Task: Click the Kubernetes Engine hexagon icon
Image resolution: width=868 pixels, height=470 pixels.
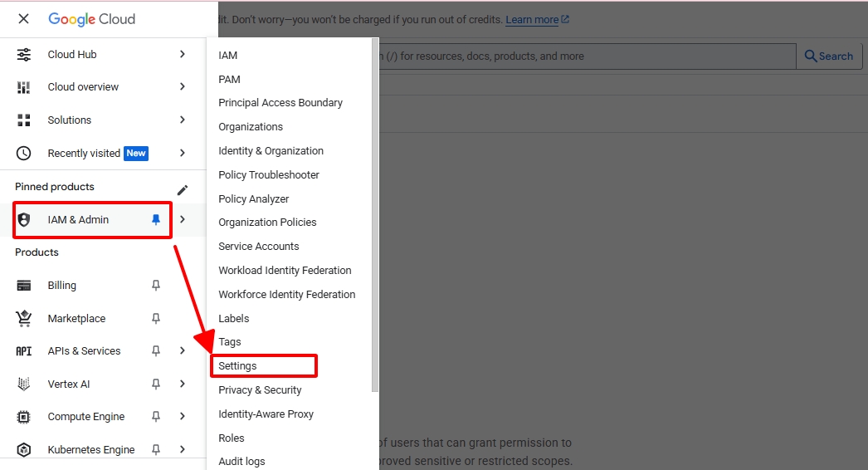Action: coord(24,449)
